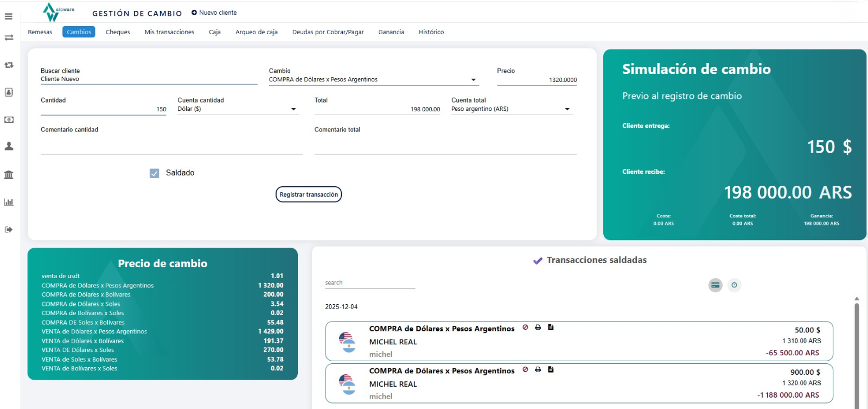
Task: Open document icon of the 50.00 $ transaction
Action: click(551, 328)
